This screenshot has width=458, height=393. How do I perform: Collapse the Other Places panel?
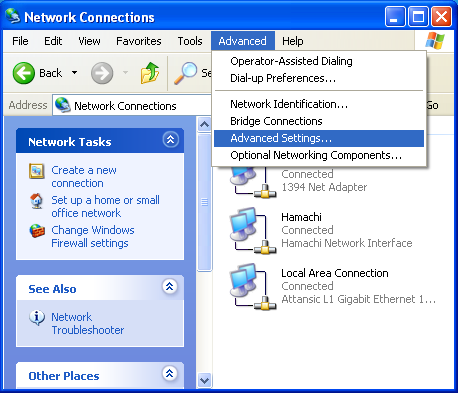[170, 373]
